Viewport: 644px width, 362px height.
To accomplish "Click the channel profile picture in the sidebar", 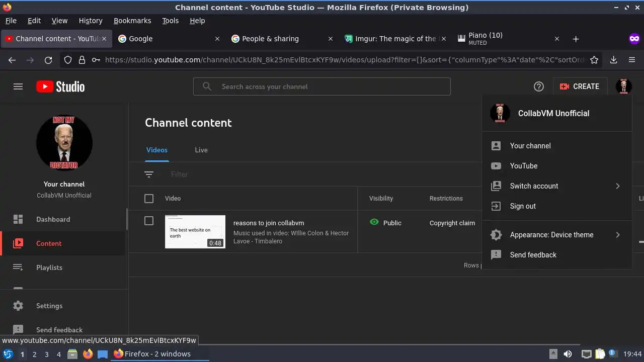I will coord(64,143).
